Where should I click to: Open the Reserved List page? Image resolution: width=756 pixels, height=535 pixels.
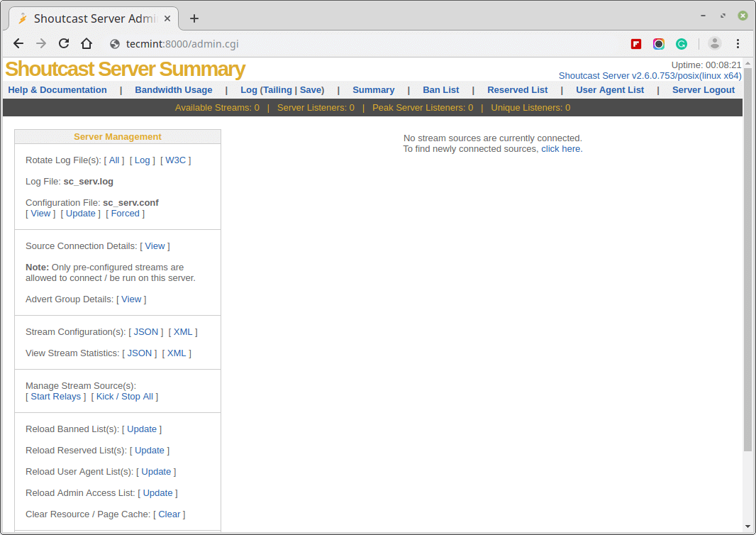(x=517, y=89)
